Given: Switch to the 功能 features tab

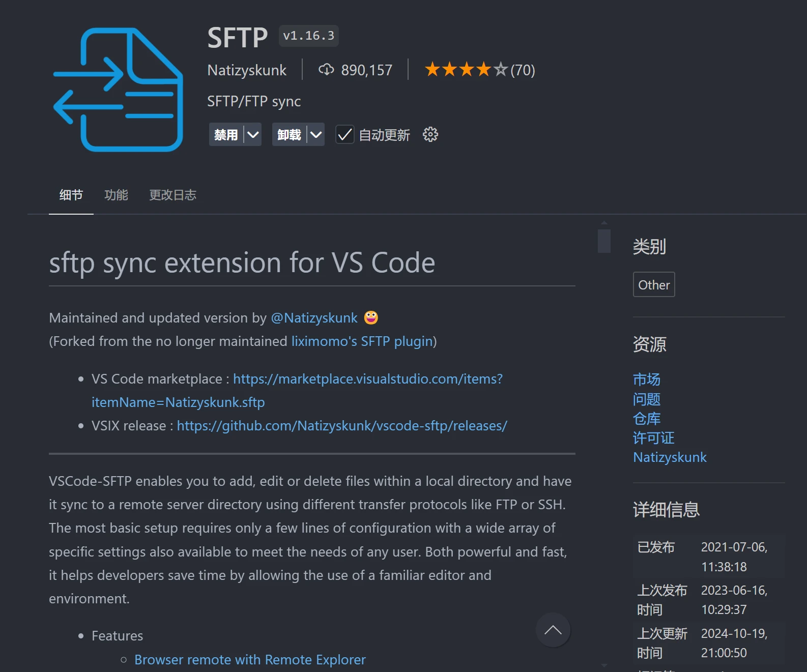Looking at the screenshot, I should (x=116, y=195).
